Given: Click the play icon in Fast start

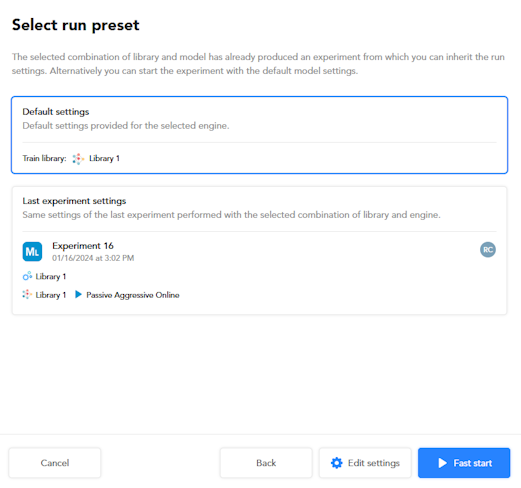Looking at the screenshot, I should coord(442,463).
